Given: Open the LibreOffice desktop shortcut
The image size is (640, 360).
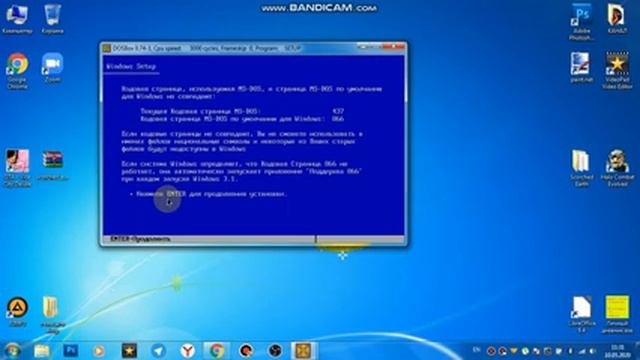Looking at the screenshot, I should coord(582,314).
